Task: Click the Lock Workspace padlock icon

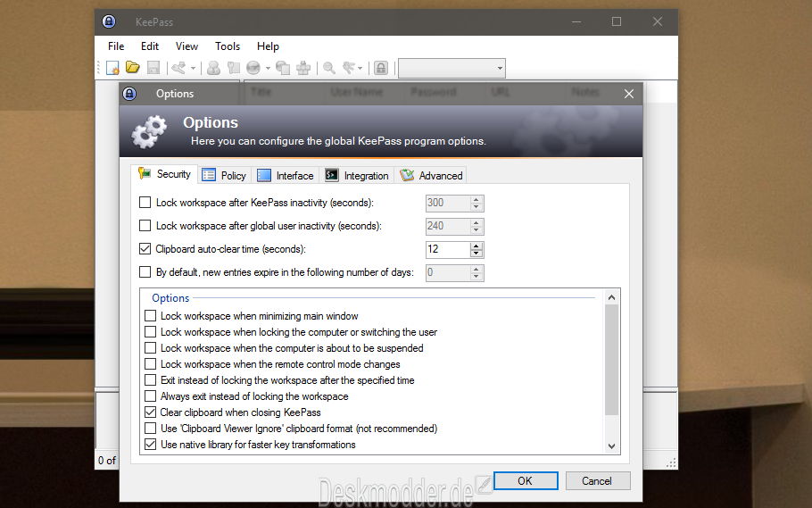Action: (x=381, y=68)
